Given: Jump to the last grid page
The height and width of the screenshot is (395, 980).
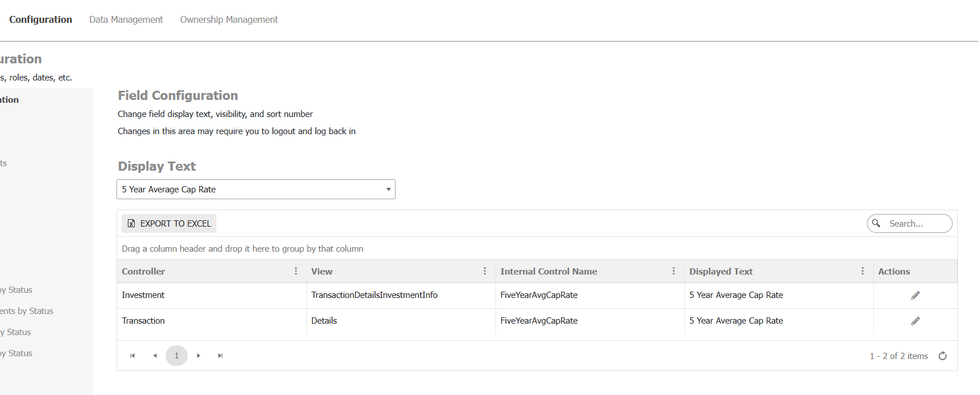Looking at the screenshot, I should [x=220, y=356].
